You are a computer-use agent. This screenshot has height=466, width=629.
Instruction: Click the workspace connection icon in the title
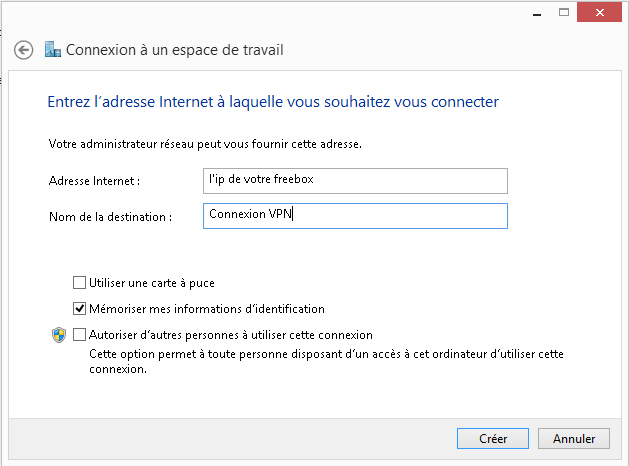53,49
